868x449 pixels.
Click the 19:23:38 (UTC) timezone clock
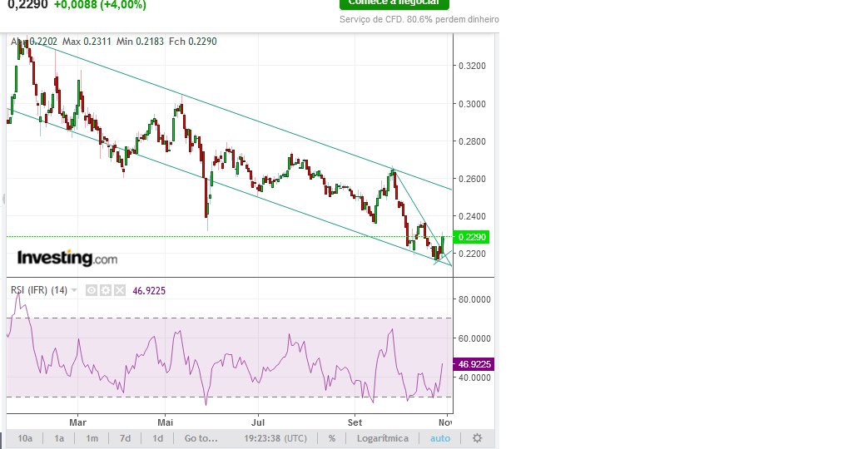275,438
